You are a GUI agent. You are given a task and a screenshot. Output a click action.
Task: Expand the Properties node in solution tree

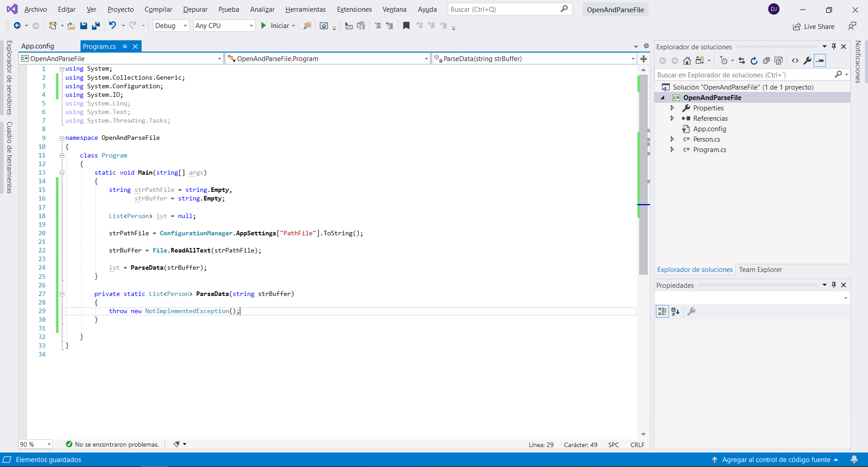pos(672,108)
